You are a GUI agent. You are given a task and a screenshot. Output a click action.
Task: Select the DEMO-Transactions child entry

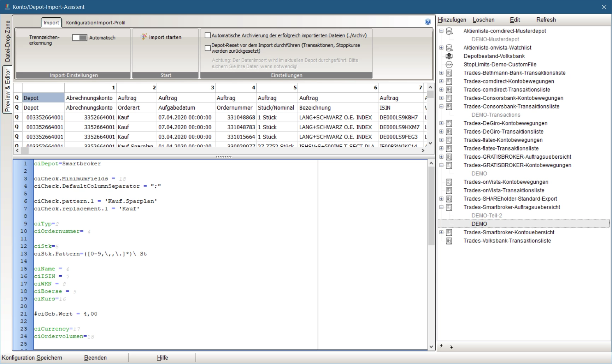click(496, 115)
